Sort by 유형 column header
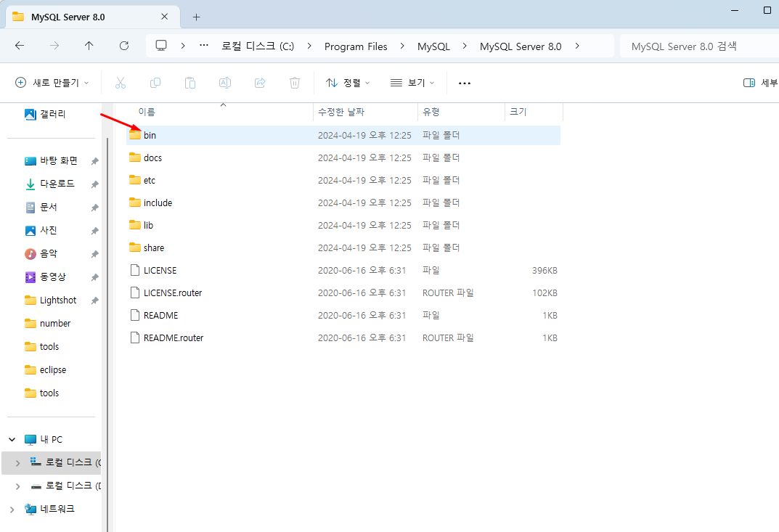Screen dimensions: 779x532 click(461, 112)
